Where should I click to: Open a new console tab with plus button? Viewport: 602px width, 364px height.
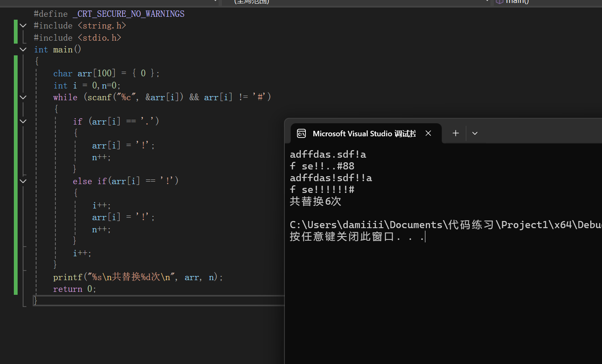456,133
